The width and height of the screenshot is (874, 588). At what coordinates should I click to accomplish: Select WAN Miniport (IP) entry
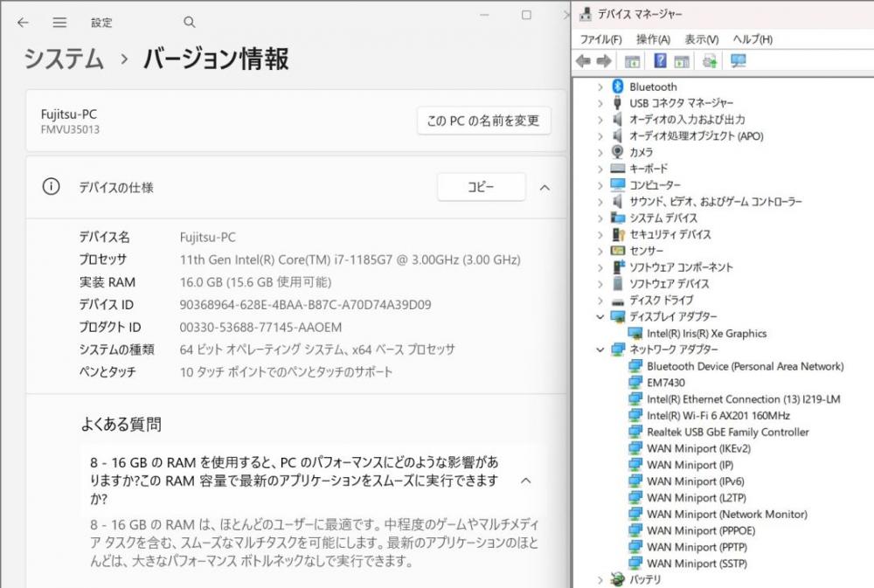[x=690, y=465]
